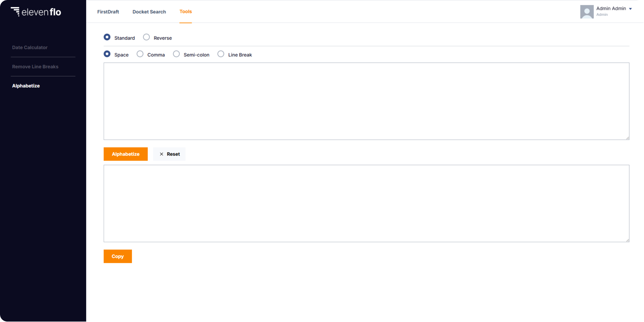The width and height of the screenshot is (644, 322).
Task: Click the FirstDraft navigation icon
Action: (x=108, y=11)
